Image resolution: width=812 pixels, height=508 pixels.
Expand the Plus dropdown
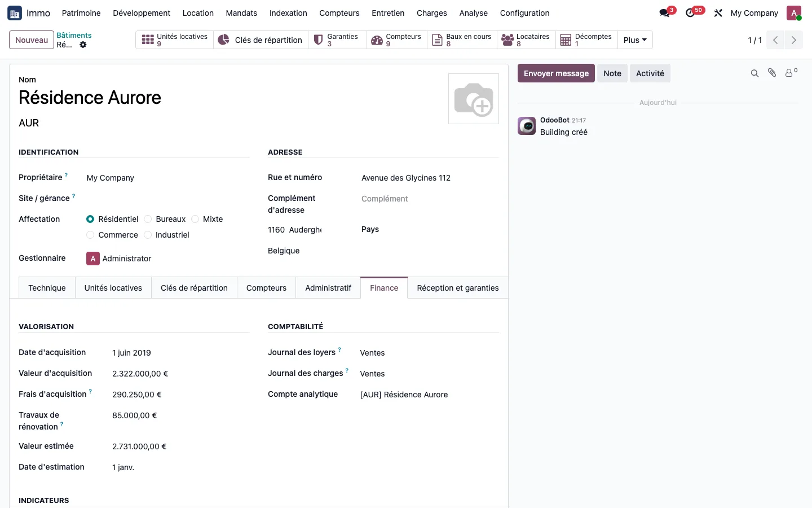tap(635, 40)
